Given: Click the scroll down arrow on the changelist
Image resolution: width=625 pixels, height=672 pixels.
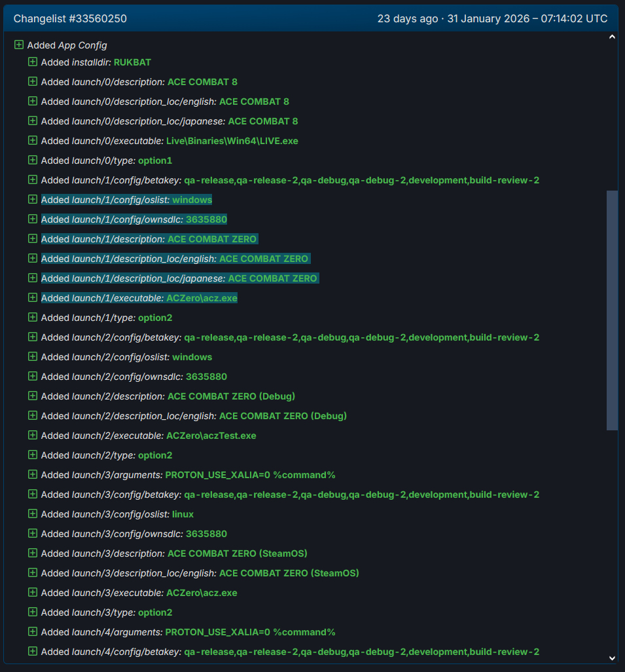Looking at the screenshot, I should [x=612, y=658].
